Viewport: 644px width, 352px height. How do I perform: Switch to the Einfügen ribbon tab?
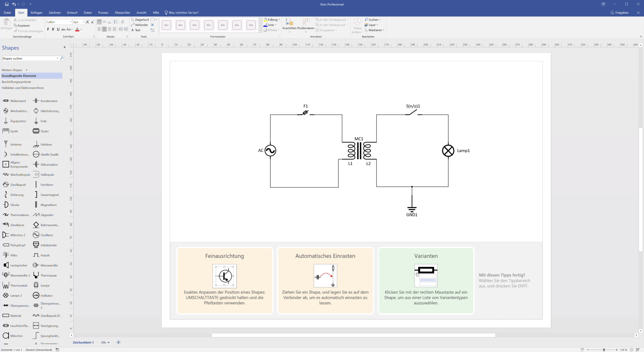point(36,12)
